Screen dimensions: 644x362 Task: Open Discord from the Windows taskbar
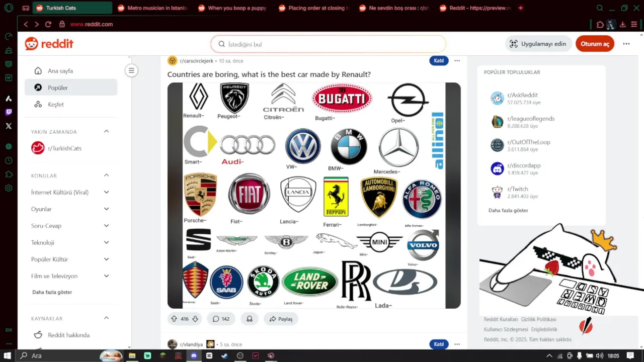coord(194,355)
